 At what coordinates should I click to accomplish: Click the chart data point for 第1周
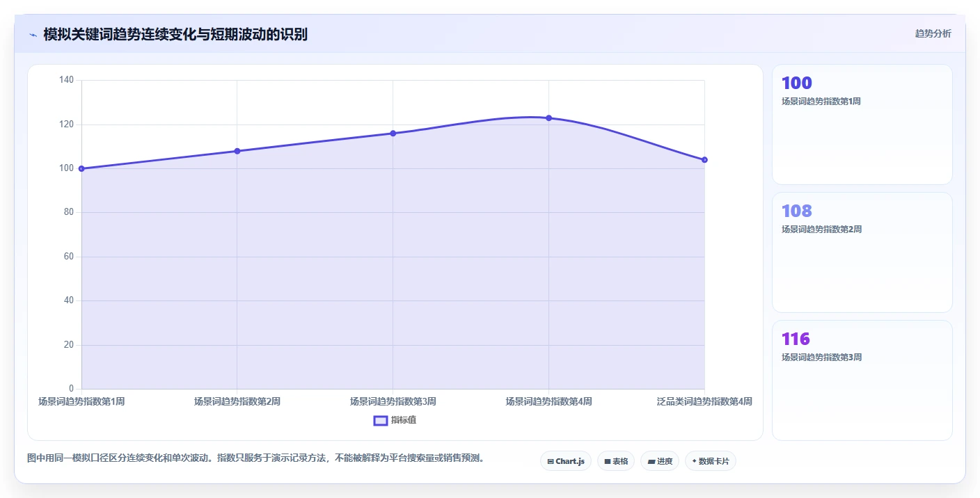[x=81, y=168]
